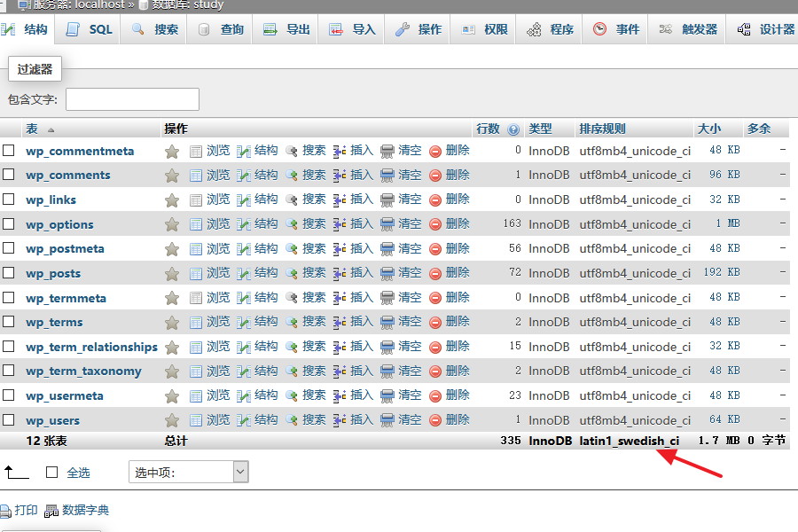Select the wp_comments row checkbox
This screenshot has width=798, height=532.
click(x=11, y=175)
